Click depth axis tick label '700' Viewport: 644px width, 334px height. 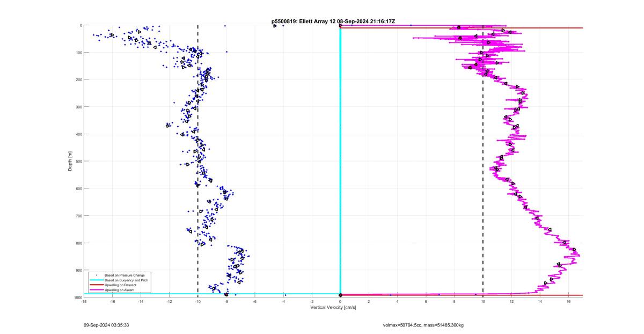(78, 216)
